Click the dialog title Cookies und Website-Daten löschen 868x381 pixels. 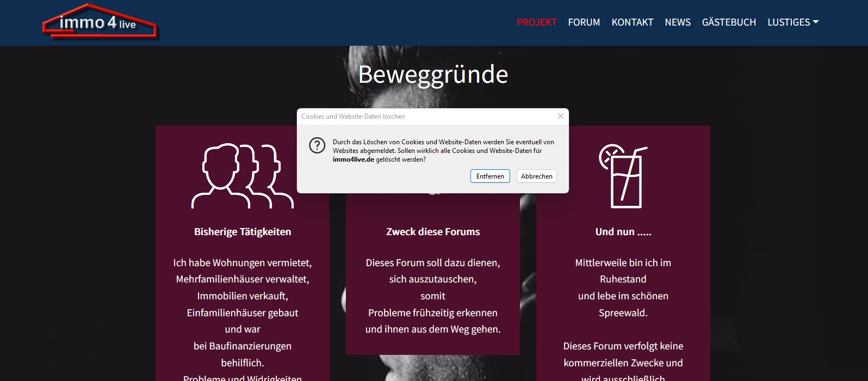click(x=353, y=116)
